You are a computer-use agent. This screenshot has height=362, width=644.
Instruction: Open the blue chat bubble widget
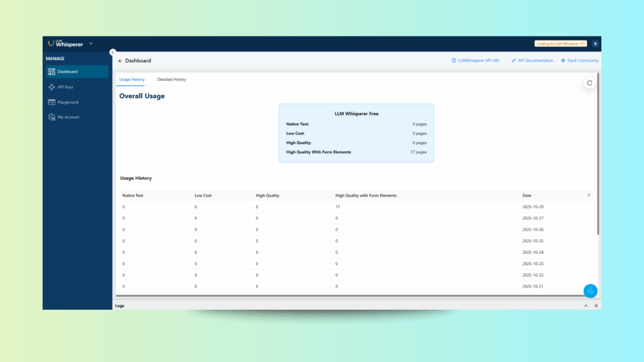pyautogui.click(x=590, y=290)
